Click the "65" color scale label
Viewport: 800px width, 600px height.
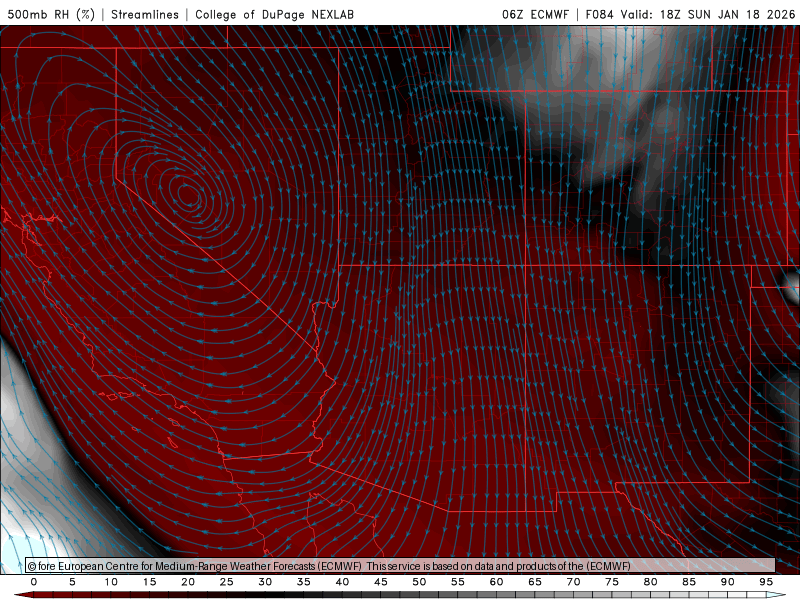click(535, 582)
